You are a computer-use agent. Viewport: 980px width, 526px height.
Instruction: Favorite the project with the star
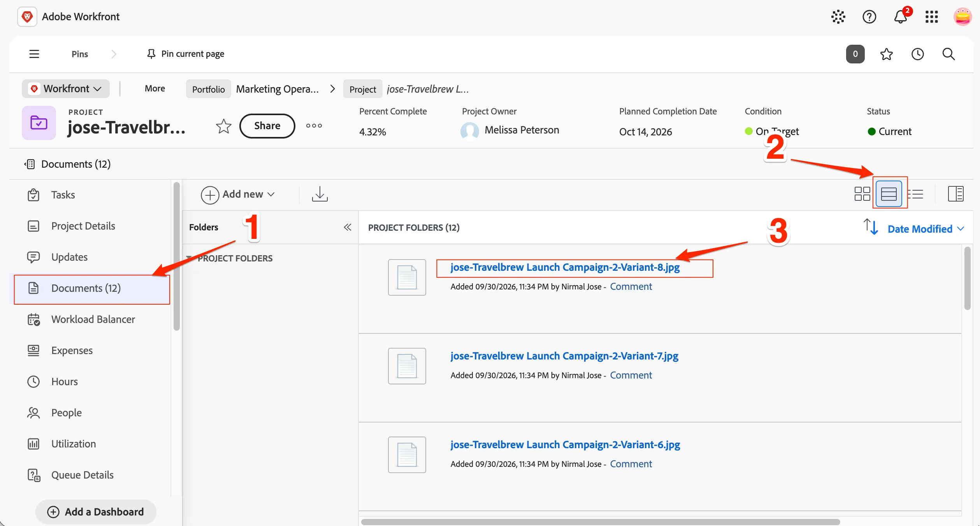(223, 126)
